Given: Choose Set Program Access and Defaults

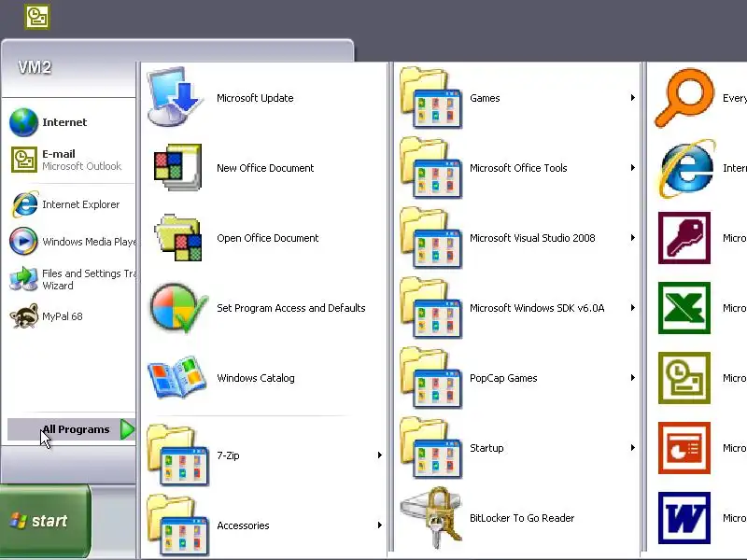Looking at the screenshot, I should tap(264, 308).
